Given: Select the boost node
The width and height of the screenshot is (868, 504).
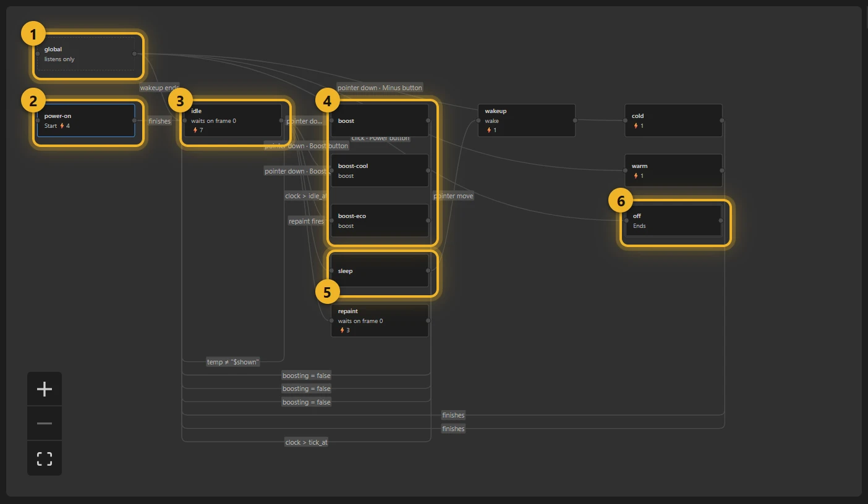Looking at the screenshot, I should pyautogui.click(x=380, y=120).
